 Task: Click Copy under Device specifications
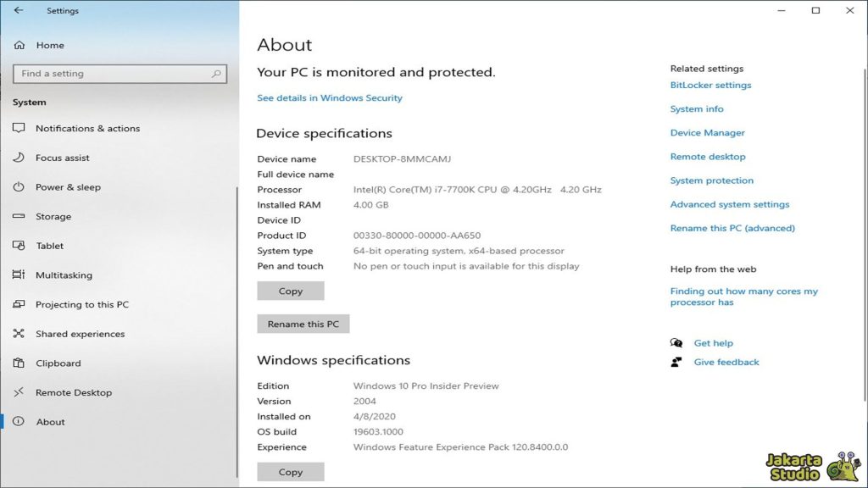pyautogui.click(x=290, y=291)
